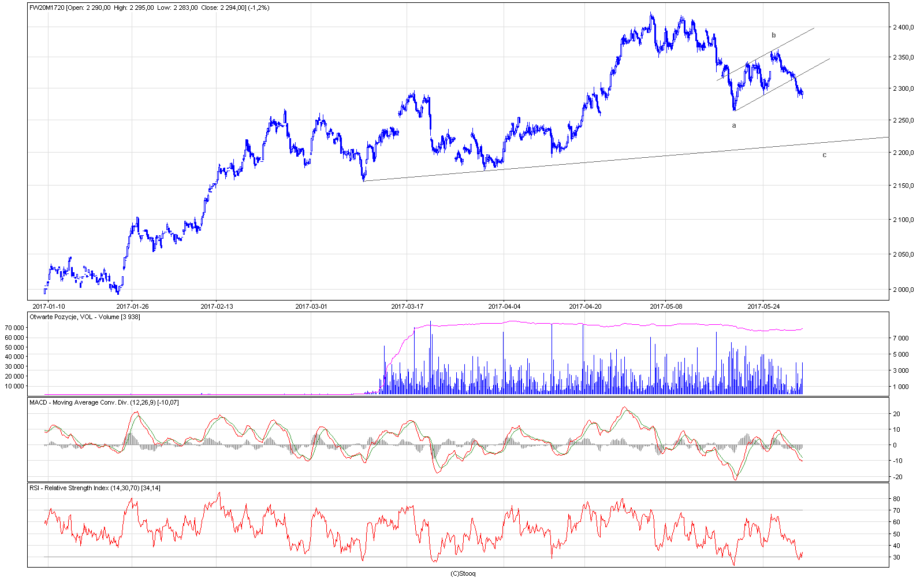This screenshot has width=924, height=578.
Task: Select the '2 250,0' price axis label
Action: tap(903, 120)
